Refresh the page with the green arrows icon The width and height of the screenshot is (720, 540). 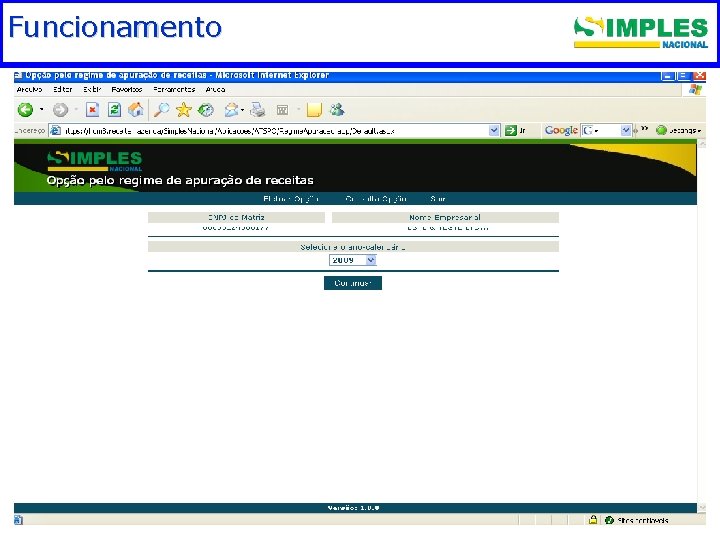pyautogui.click(x=114, y=110)
